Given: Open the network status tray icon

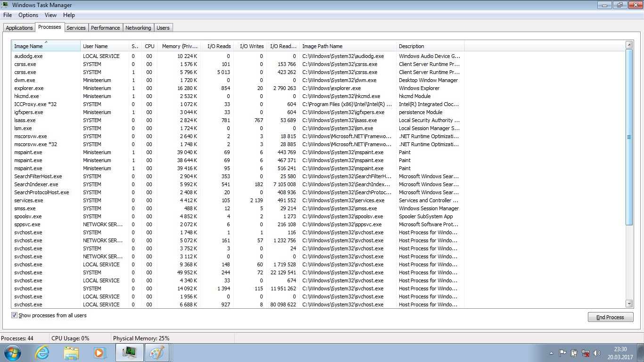Looking at the screenshot, I should tap(586, 353).
